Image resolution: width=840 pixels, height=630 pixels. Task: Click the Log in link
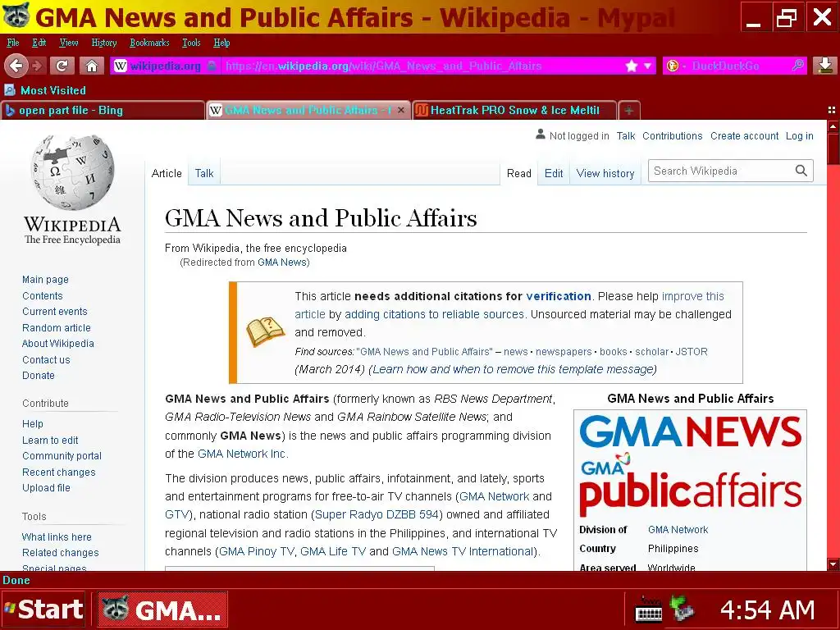[x=799, y=136]
